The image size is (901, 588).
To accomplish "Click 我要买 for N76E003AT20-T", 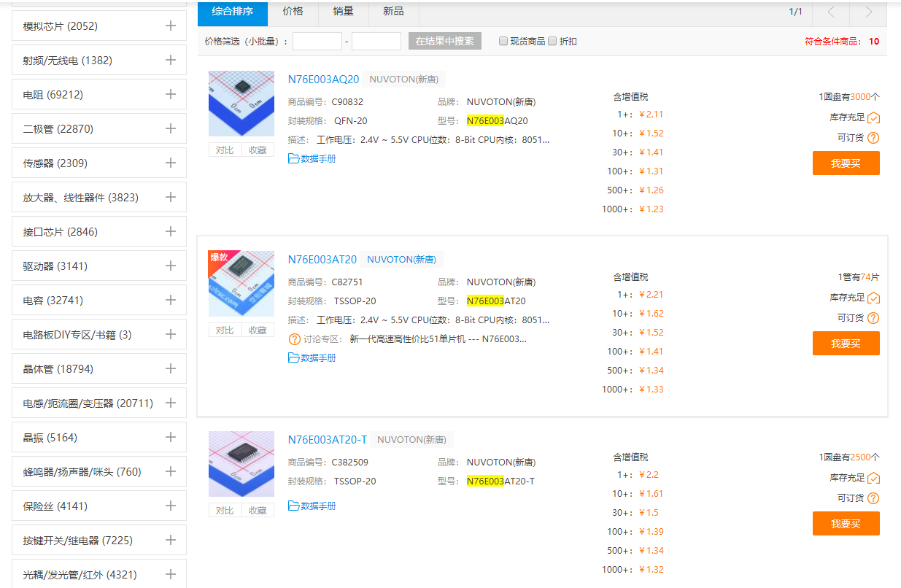I will click(x=846, y=524).
